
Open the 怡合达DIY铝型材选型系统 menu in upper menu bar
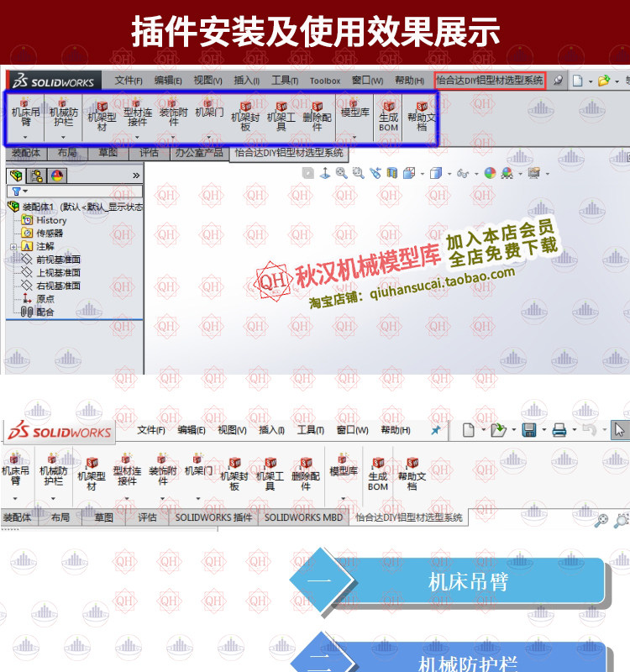tap(490, 80)
